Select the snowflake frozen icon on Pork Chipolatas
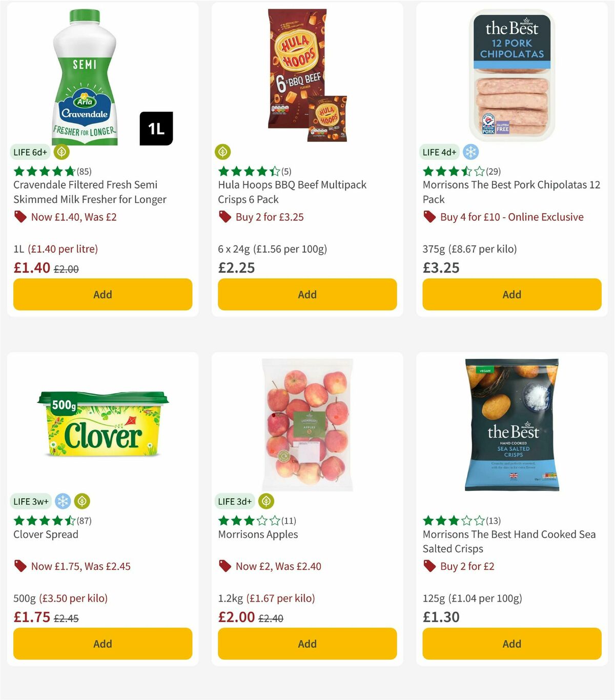This screenshot has height=700, width=615. coord(470,152)
